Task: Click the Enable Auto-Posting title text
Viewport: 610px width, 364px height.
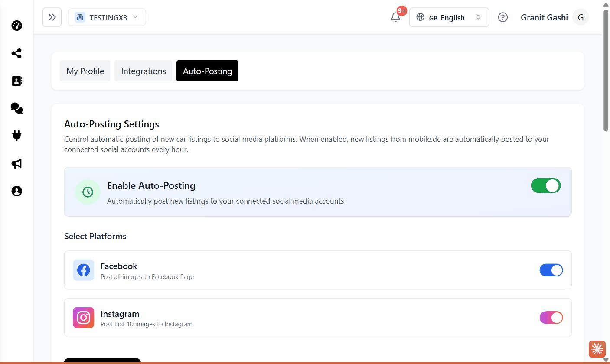Action: pyautogui.click(x=151, y=185)
